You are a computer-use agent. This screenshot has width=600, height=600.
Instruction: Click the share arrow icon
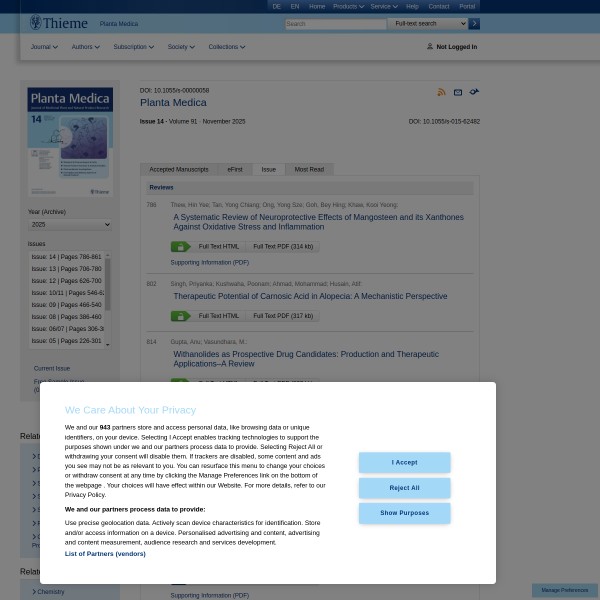tap(474, 92)
